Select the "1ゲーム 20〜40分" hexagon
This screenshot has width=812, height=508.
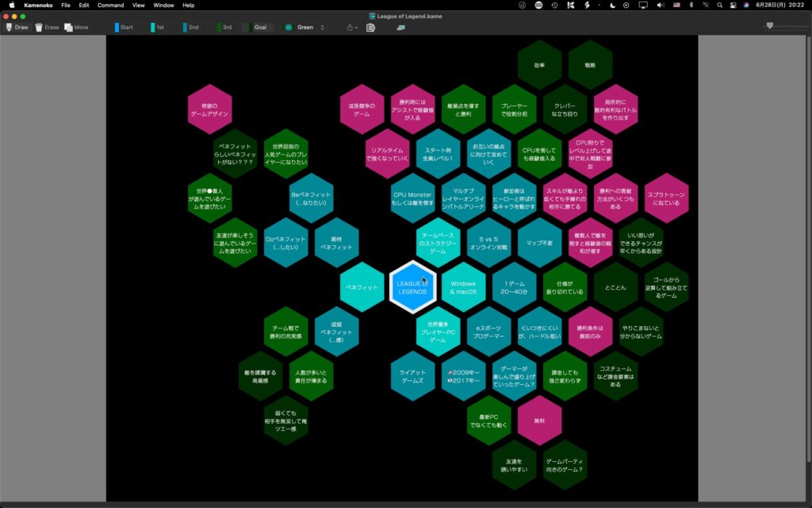514,287
